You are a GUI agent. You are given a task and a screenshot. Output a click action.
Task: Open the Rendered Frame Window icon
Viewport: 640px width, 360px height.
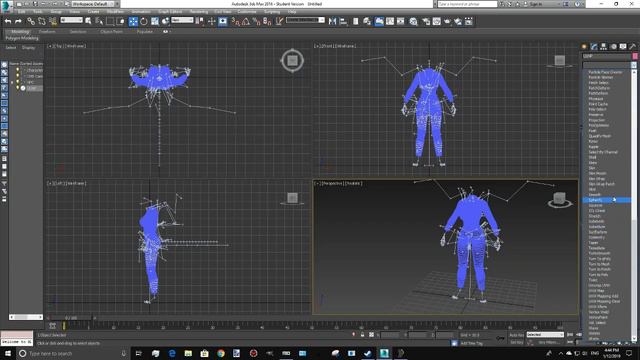437,21
